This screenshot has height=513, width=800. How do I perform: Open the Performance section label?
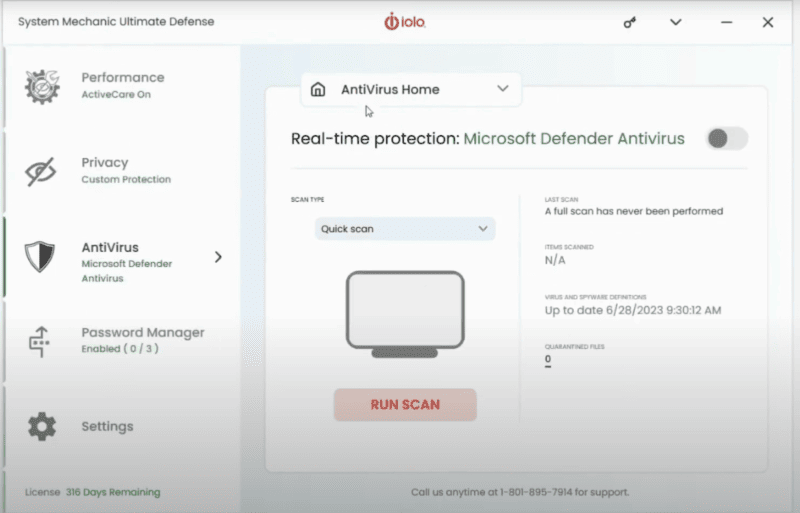[x=123, y=78]
